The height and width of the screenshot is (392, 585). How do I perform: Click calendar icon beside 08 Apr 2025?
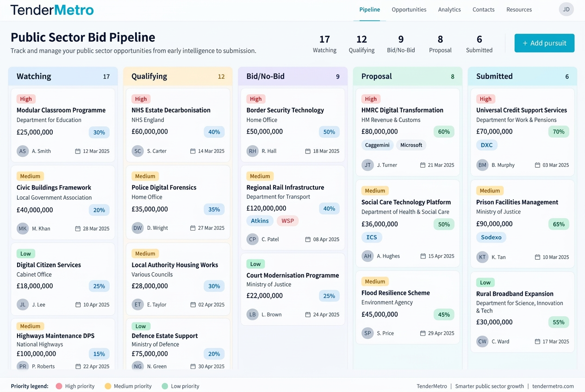(x=308, y=239)
